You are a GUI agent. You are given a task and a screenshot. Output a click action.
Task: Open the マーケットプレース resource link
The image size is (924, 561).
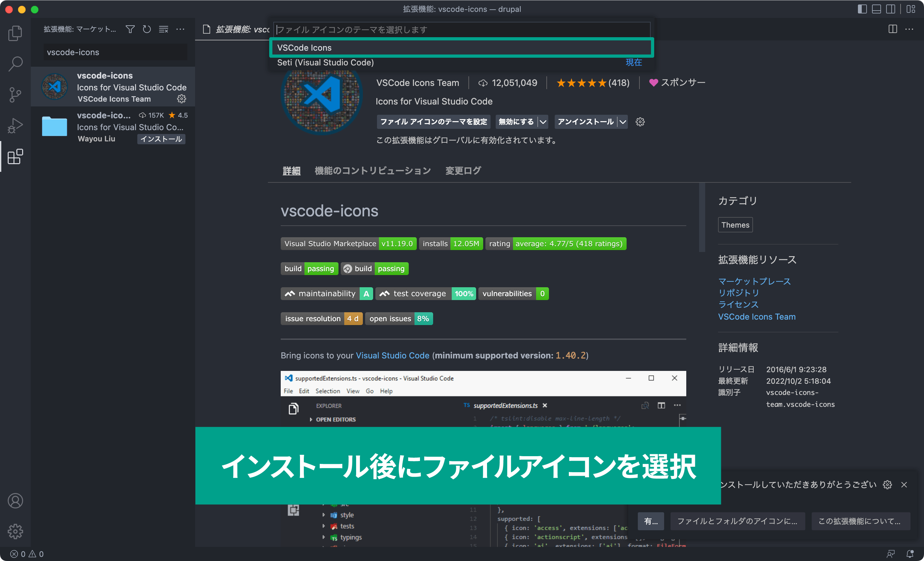tap(755, 281)
